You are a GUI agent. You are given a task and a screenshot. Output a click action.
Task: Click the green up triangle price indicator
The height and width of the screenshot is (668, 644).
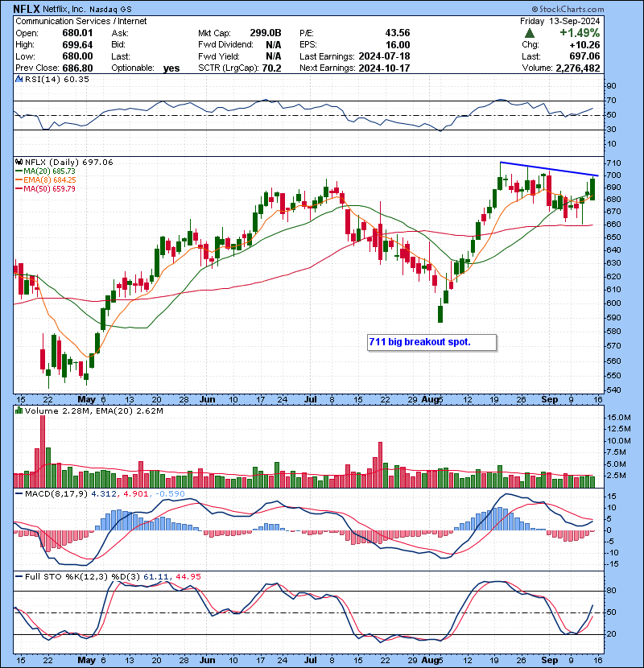tap(530, 33)
